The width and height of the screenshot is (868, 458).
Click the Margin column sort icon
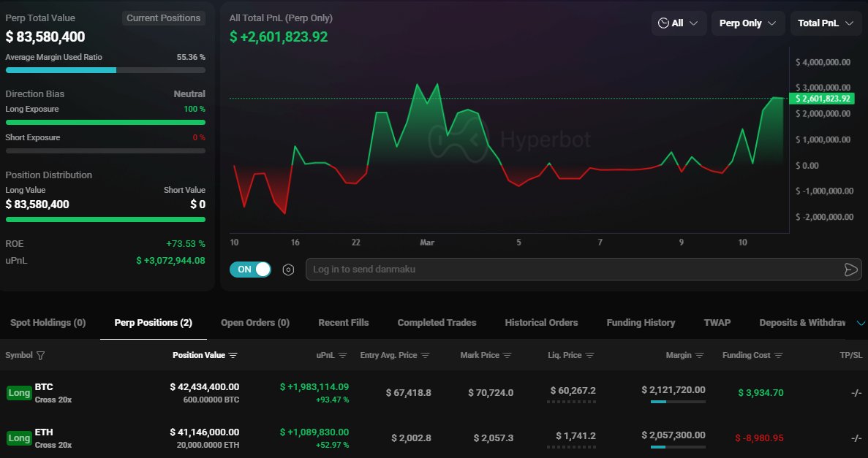point(699,356)
